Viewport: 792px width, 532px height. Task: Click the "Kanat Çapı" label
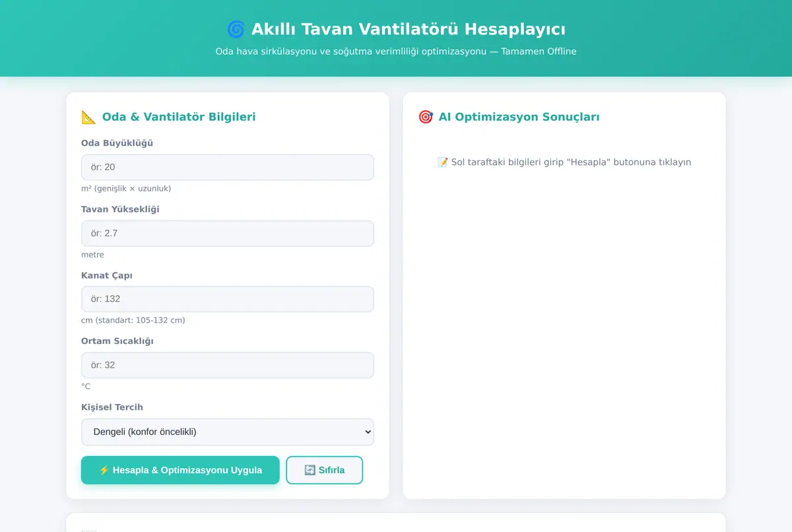click(107, 275)
